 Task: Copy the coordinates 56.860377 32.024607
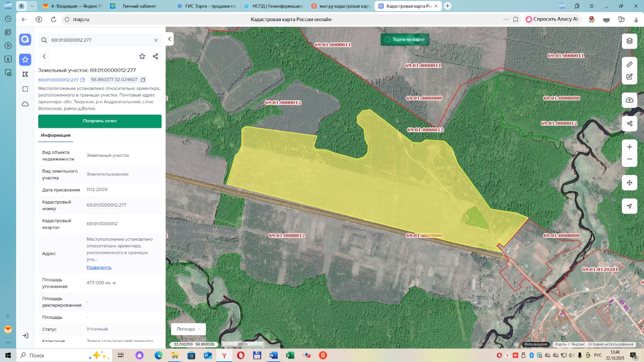pyautogui.click(x=143, y=80)
